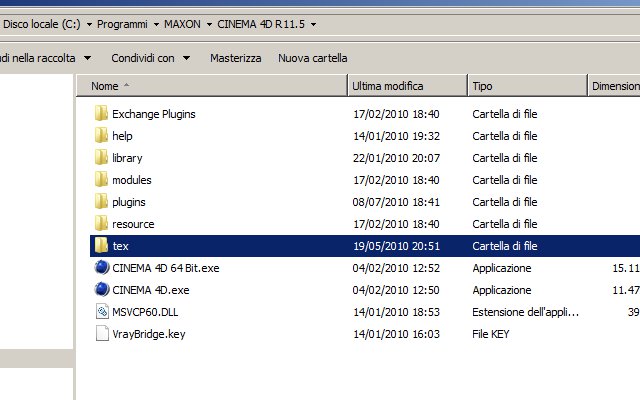
Task: Click CINEMA 4D R11.5 breadcrumb segment
Action: pyautogui.click(x=261, y=24)
